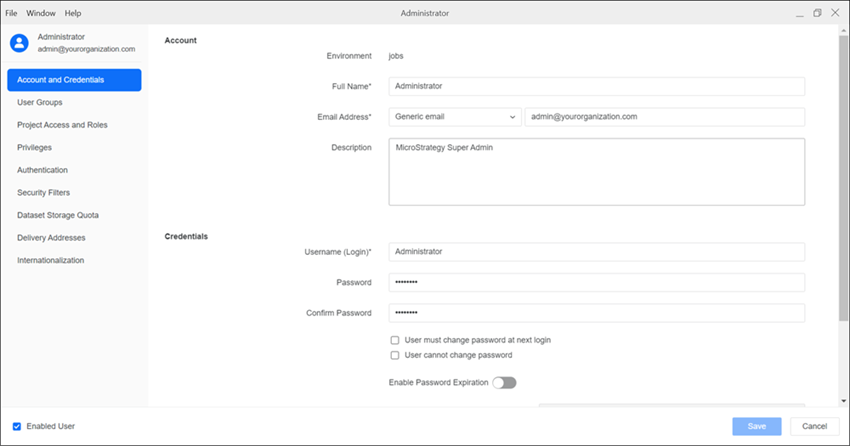Go to Project Access and Roles
The height and width of the screenshot is (446, 850).
click(x=62, y=125)
